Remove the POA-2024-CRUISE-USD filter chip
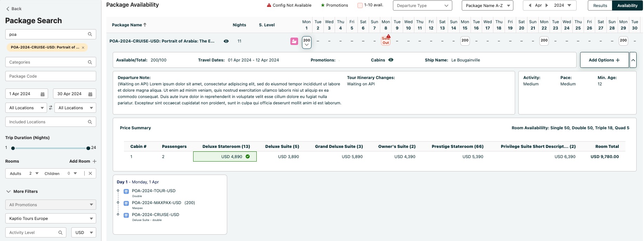The width and height of the screenshot is (644, 241). coord(83,47)
